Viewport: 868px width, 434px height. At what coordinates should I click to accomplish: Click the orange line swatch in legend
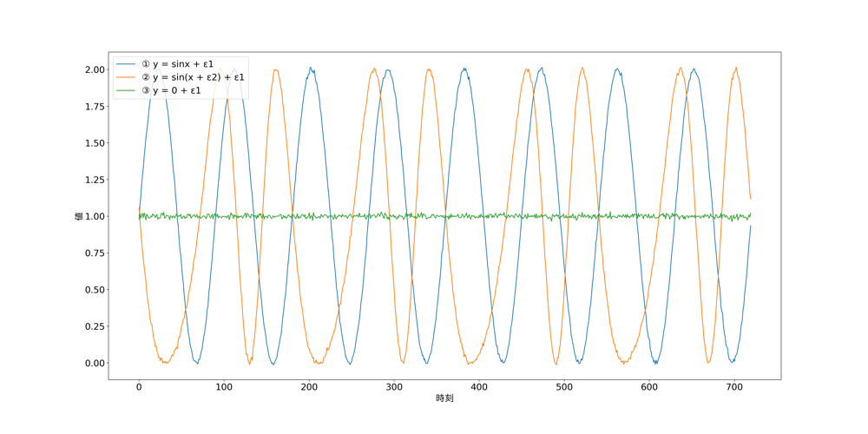[x=126, y=77]
